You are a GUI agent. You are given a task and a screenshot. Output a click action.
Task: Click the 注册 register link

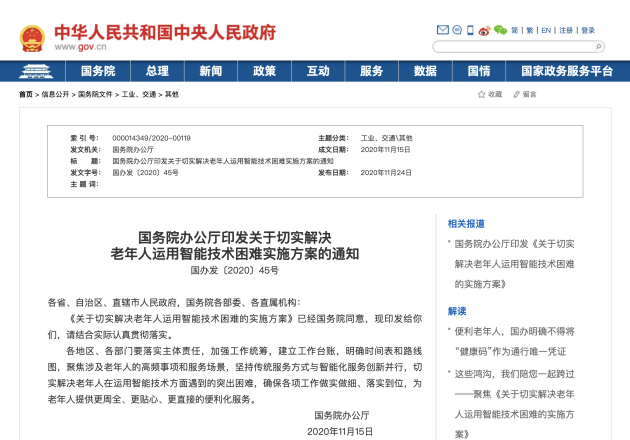tap(567, 30)
